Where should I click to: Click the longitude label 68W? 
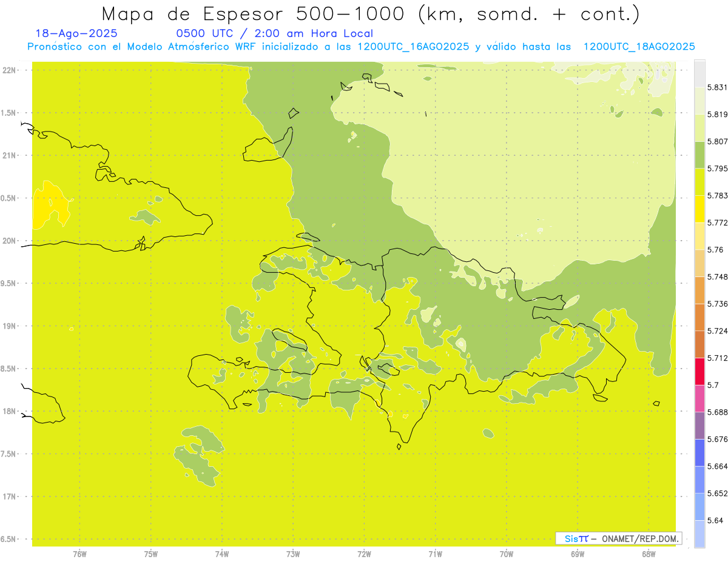[649, 554]
